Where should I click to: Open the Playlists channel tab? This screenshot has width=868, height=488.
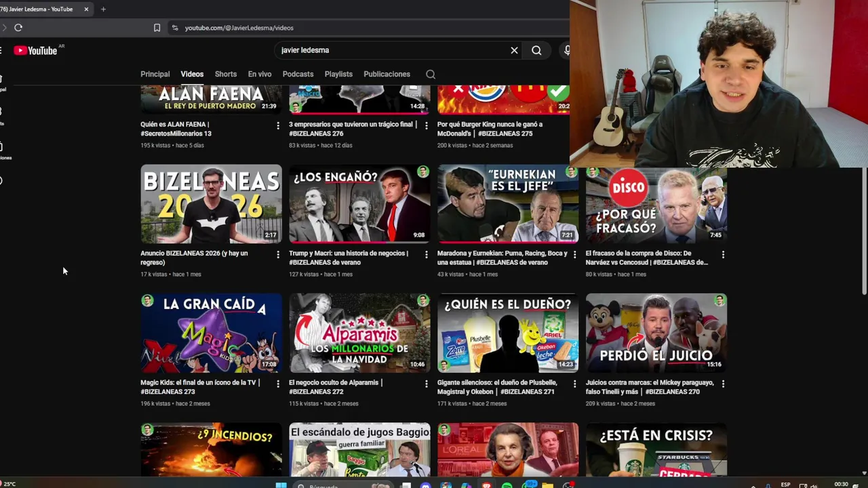point(338,74)
